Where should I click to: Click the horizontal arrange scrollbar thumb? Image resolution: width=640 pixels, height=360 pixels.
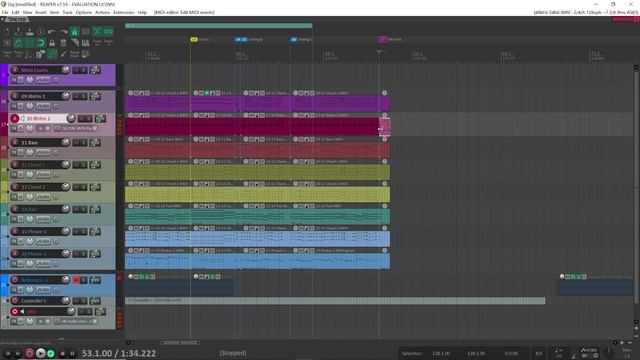click(180, 342)
